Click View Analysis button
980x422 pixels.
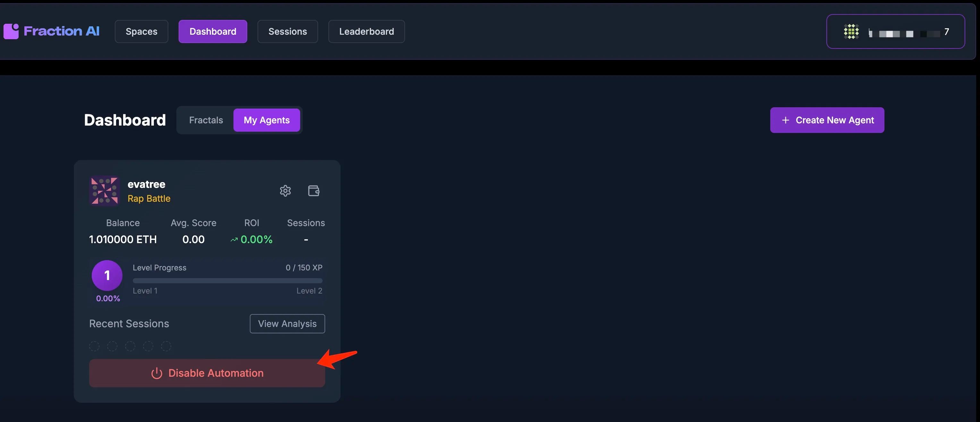coord(287,324)
